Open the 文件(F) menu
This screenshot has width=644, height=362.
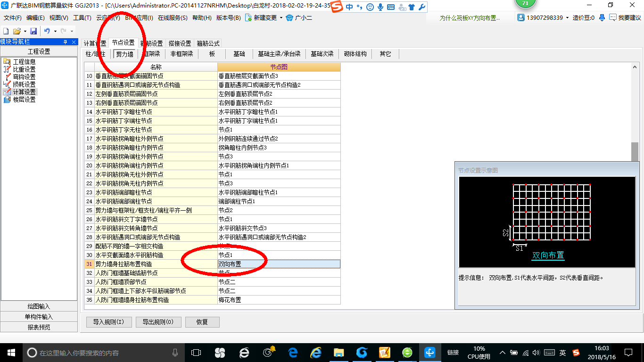point(13,18)
